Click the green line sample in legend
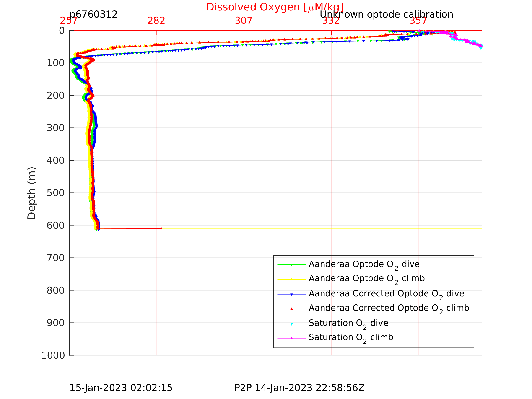This screenshot has width=532, height=399. click(x=291, y=264)
